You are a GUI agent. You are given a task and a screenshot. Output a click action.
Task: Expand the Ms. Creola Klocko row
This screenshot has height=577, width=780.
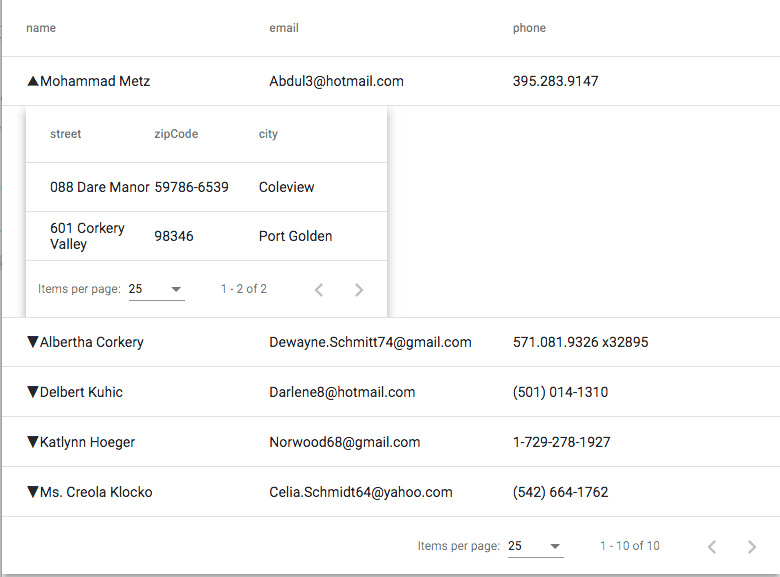33,492
